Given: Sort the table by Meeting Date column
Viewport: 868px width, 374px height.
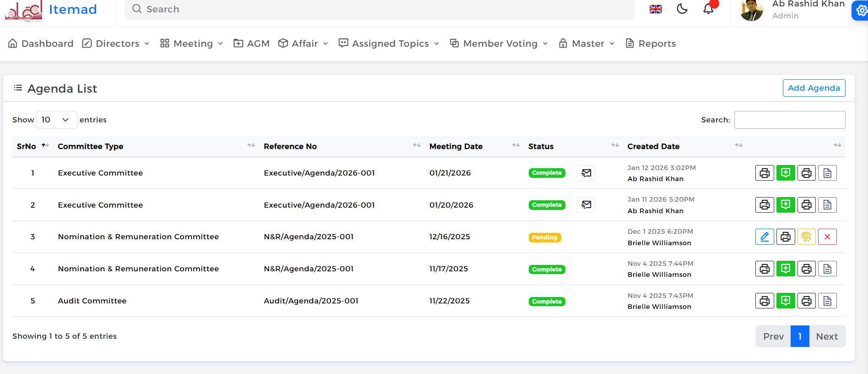Looking at the screenshot, I should point(456,146).
